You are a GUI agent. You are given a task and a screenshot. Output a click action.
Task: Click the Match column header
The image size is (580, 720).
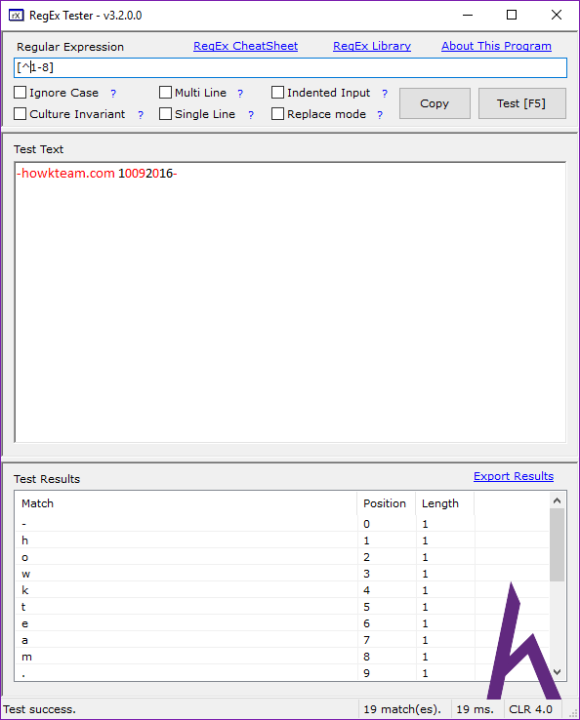[186, 504]
